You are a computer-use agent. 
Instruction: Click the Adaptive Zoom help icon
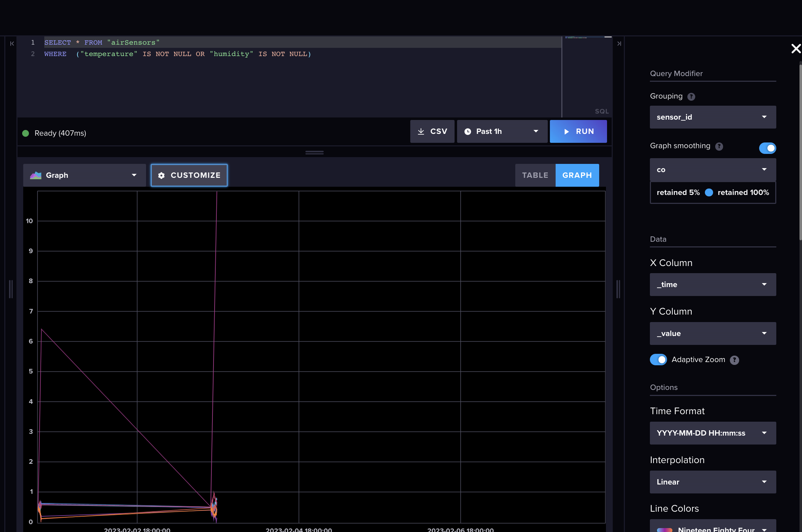tap(735, 360)
